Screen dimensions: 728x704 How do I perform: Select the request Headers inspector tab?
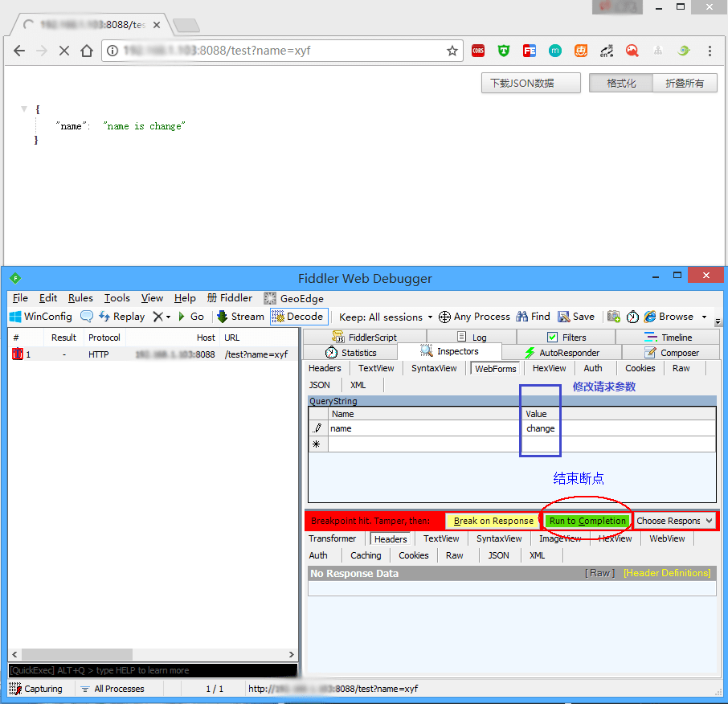coord(325,368)
